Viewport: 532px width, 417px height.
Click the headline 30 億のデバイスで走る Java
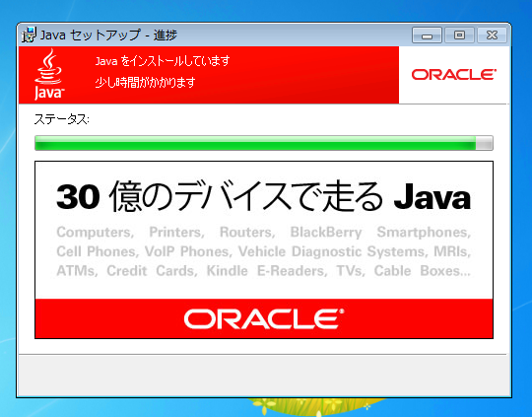tap(264, 196)
